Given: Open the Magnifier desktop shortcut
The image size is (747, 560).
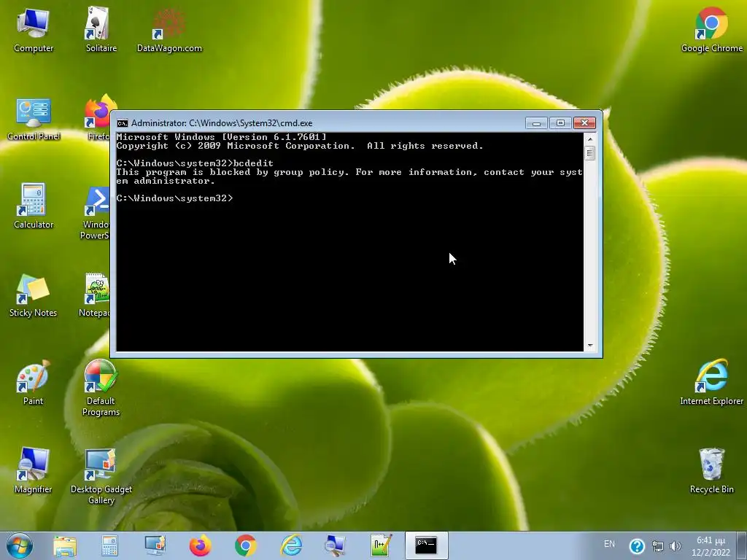Looking at the screenshot, I should (33, 470).
